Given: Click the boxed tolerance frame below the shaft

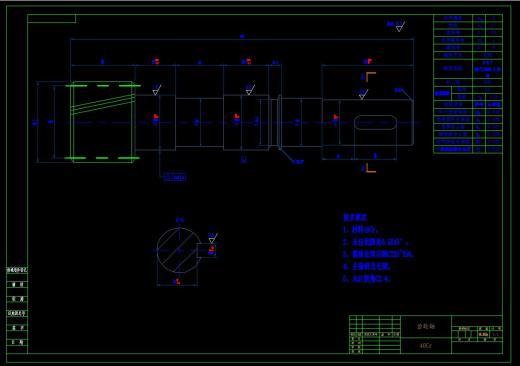Looking at the screenshot, I should (174, 178).
